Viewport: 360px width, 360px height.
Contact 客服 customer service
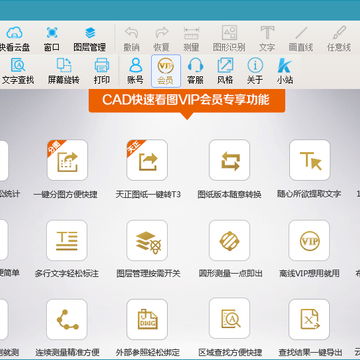point(195,71)
